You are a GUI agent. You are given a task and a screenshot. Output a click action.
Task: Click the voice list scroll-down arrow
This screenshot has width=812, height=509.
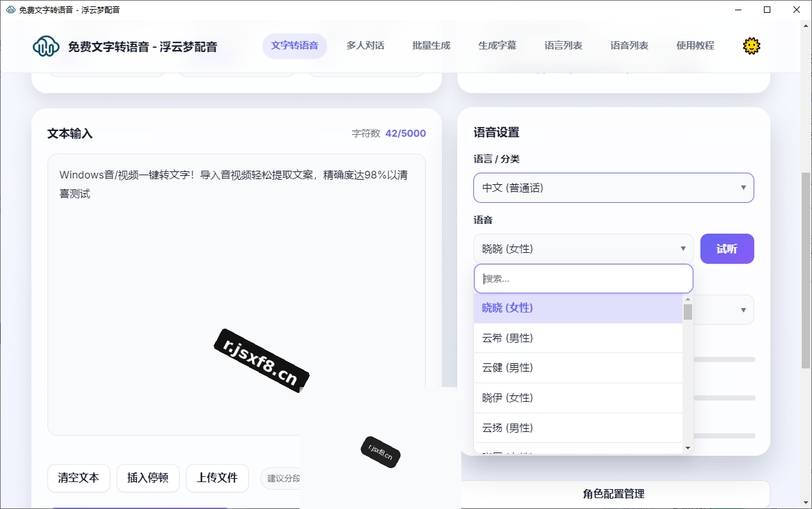688,447
